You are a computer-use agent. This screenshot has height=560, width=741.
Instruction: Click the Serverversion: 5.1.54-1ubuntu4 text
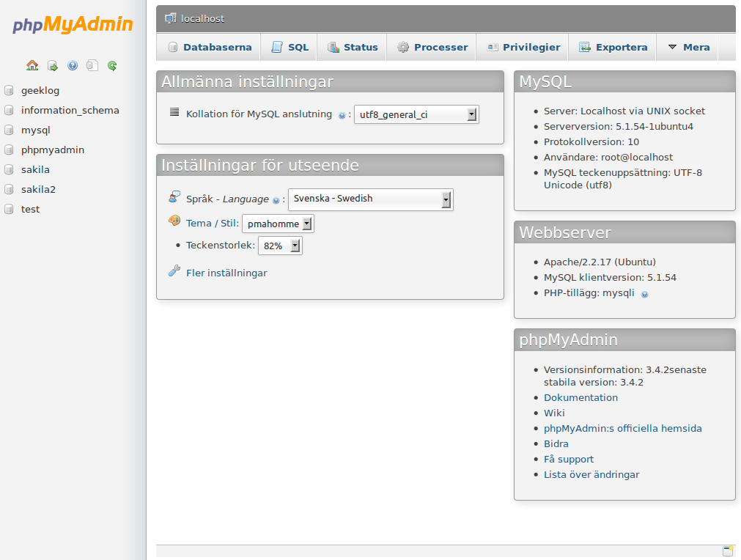pyautogui.click(x=619, y=126)
